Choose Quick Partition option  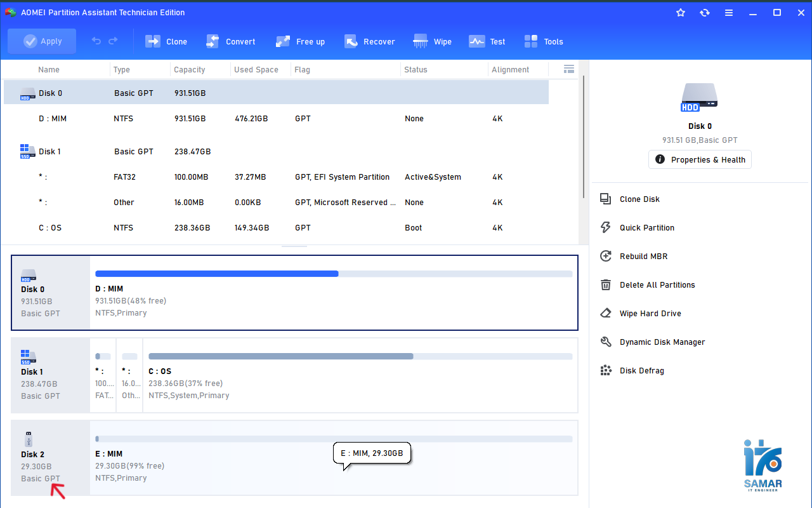click(x=646, y=228)
